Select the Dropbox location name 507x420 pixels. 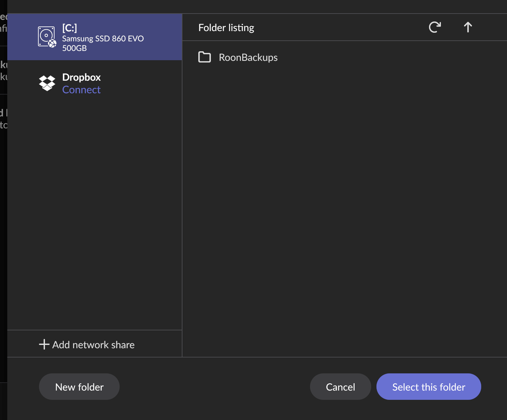[81, 77]
